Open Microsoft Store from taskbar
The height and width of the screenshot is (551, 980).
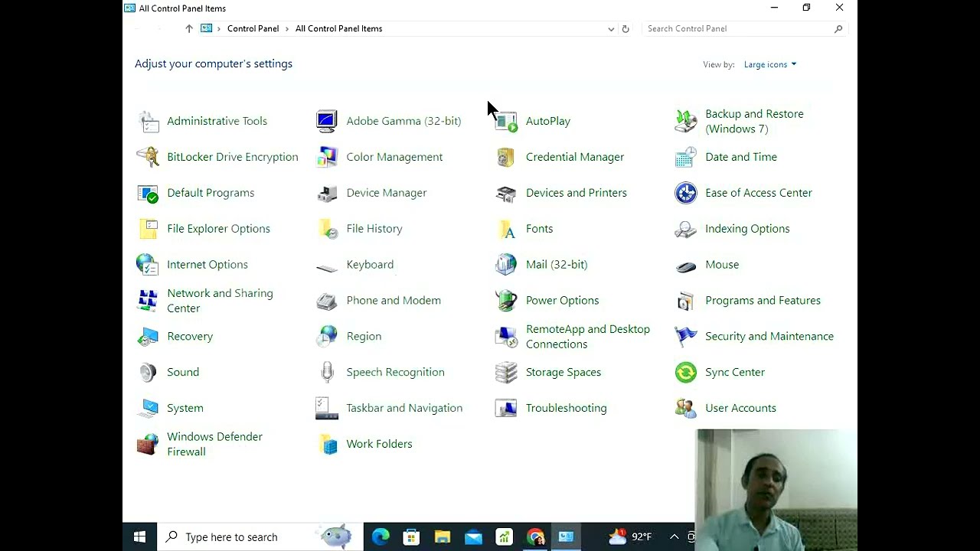pos(411,537)
